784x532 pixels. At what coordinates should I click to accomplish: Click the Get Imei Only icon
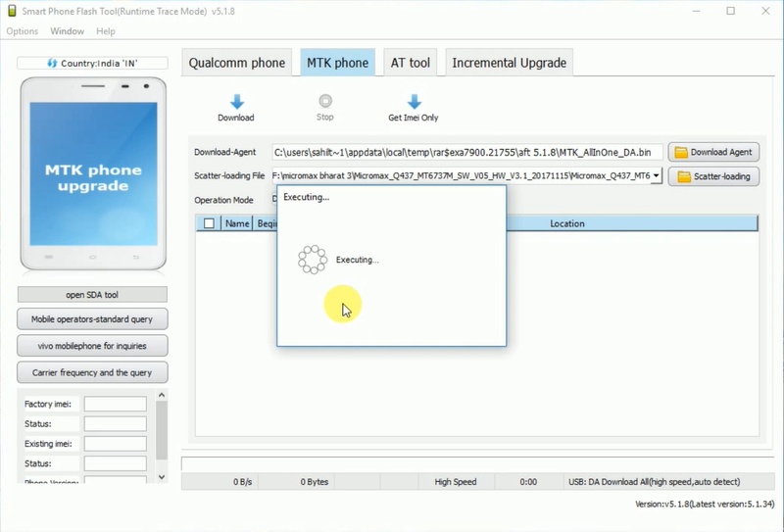(x=414, y=102)
